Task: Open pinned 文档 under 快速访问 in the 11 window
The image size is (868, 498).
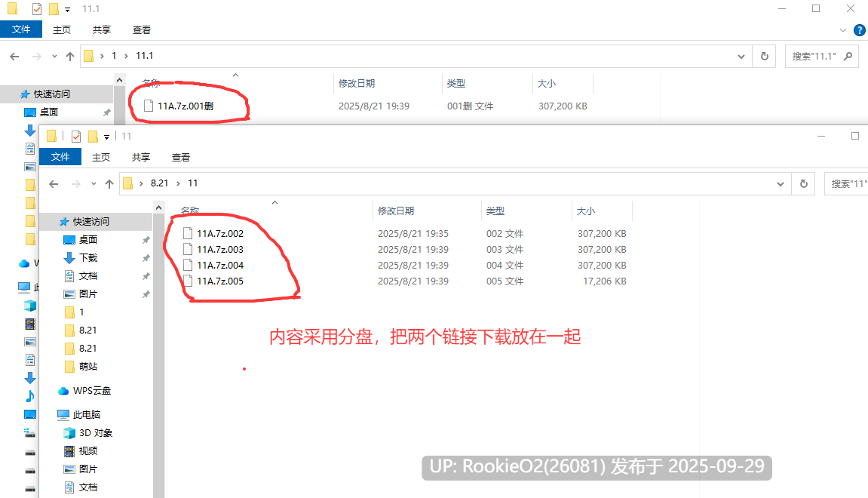Action: pyautogui.click(x=88, y=276)
